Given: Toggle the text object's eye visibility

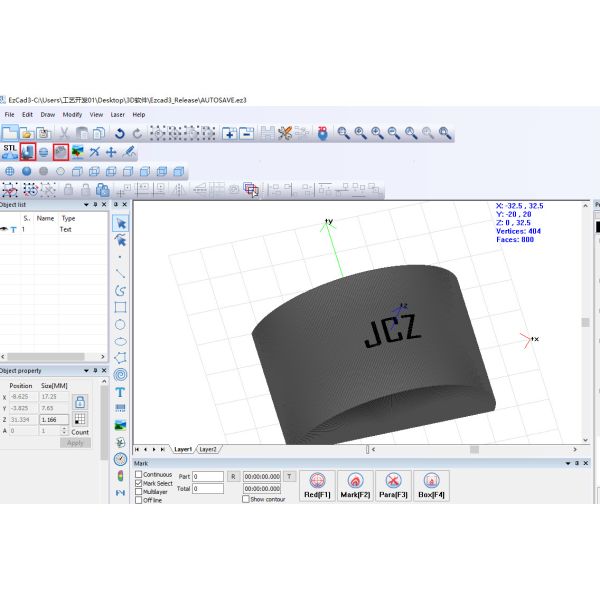Looking at the screenshot, I should pos(4,229).
